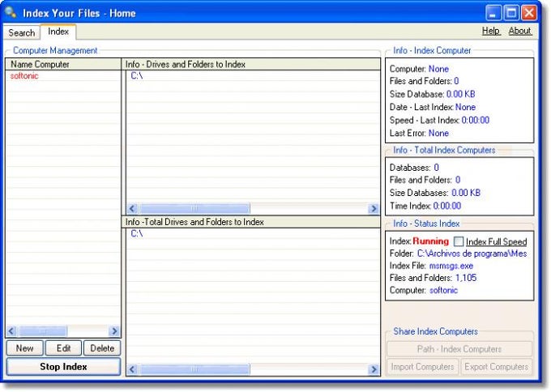The height and width of the screenshot is (392, 551).
Task: Click the Files and Folders 1,105 value
Action: coord(466,278)
